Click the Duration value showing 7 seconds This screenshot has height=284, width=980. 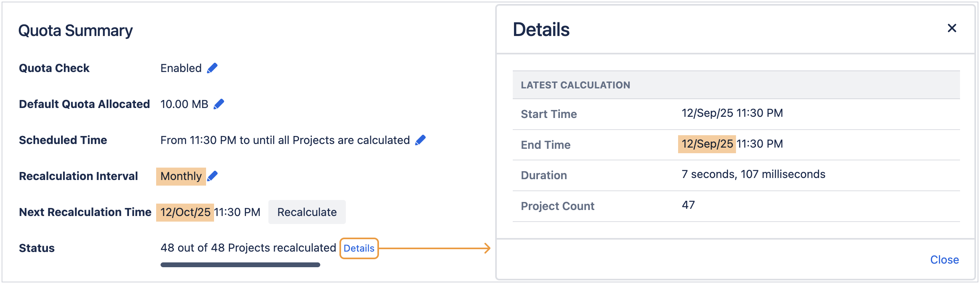(x=753, y=174)
